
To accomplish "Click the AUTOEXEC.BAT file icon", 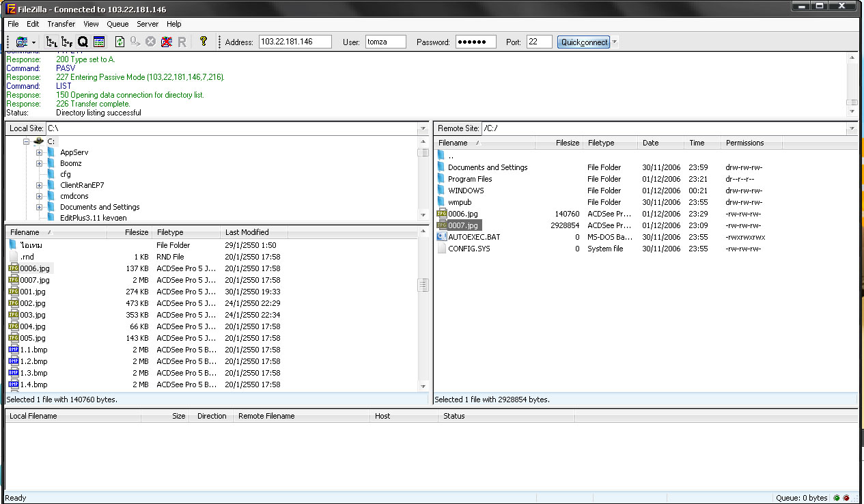I will [x=441, y=237].
